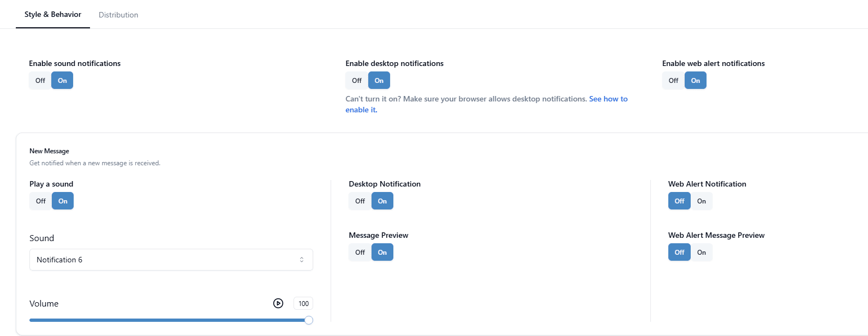Image resolution: width=868 pixels, height=336 pixels.
Task: Open the Sound dropdown chevron icon
Action: (x=302, y=260)
